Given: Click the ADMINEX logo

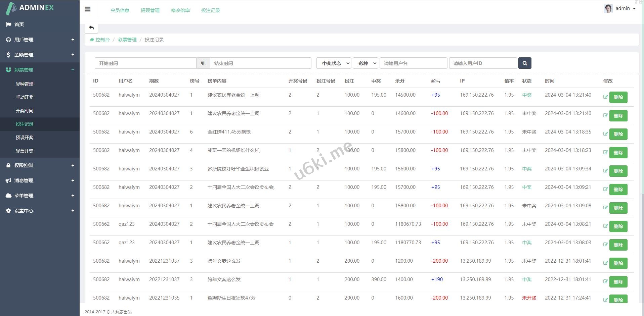Looking at the screenshot, I should tap(30, 8).
